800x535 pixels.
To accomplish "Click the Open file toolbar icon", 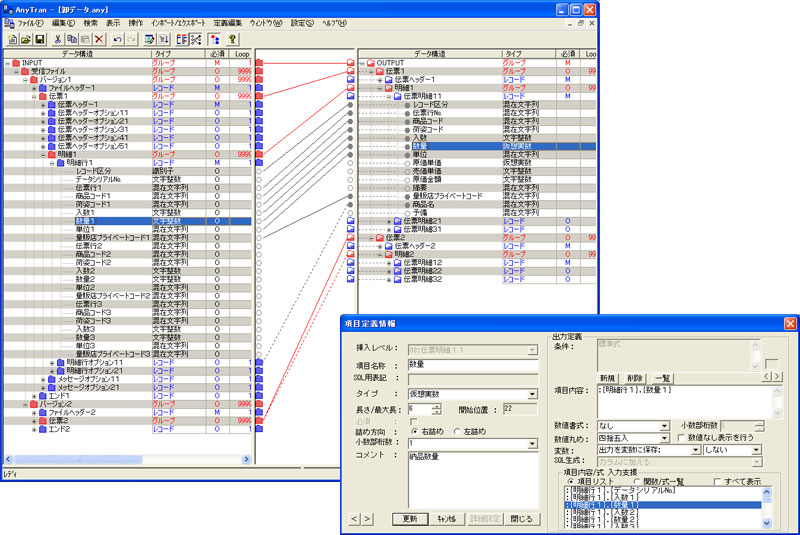I will pos(26,38).
